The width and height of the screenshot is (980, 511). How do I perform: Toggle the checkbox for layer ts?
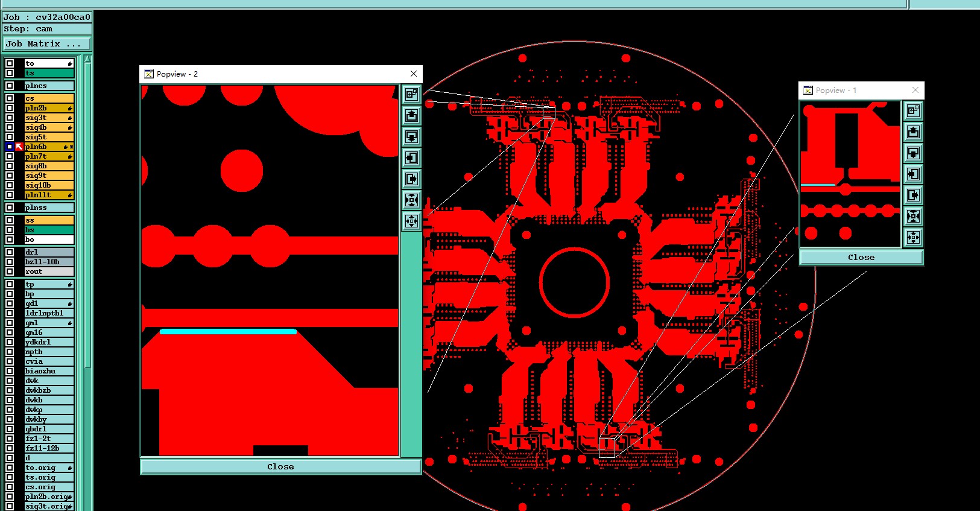pos(10,73)
